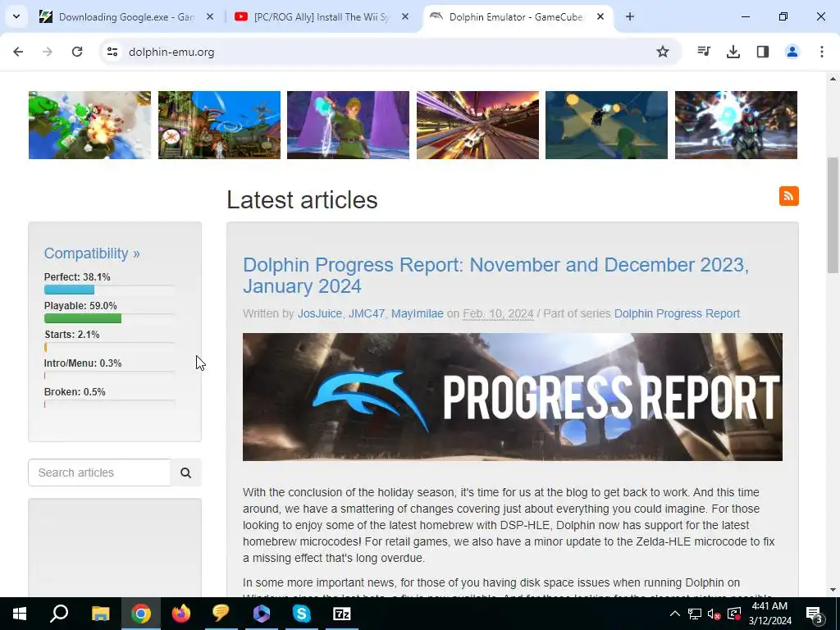Click the Intro/Menu: 0.3% label

[x=83, y=363]
